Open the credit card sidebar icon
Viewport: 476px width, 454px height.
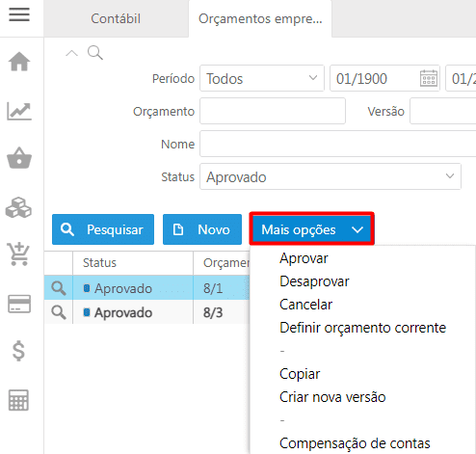pos(19,304)
